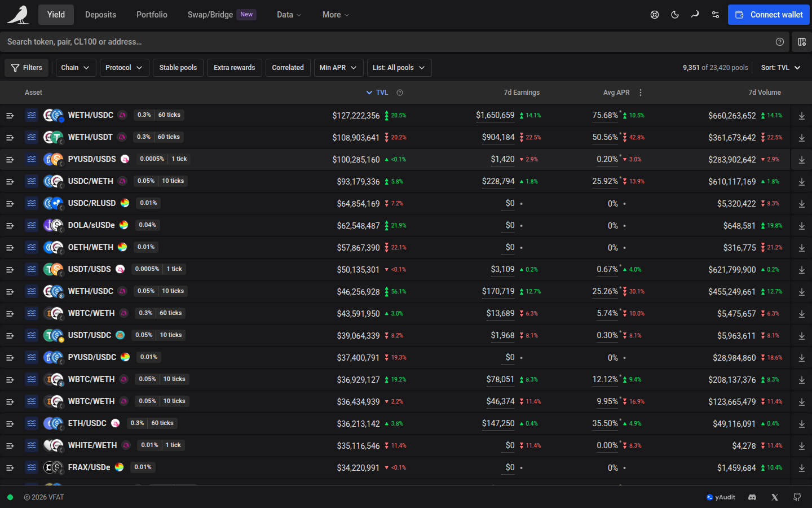Open the Min APR dropdown
812x508 pixels.
[338, 68]
